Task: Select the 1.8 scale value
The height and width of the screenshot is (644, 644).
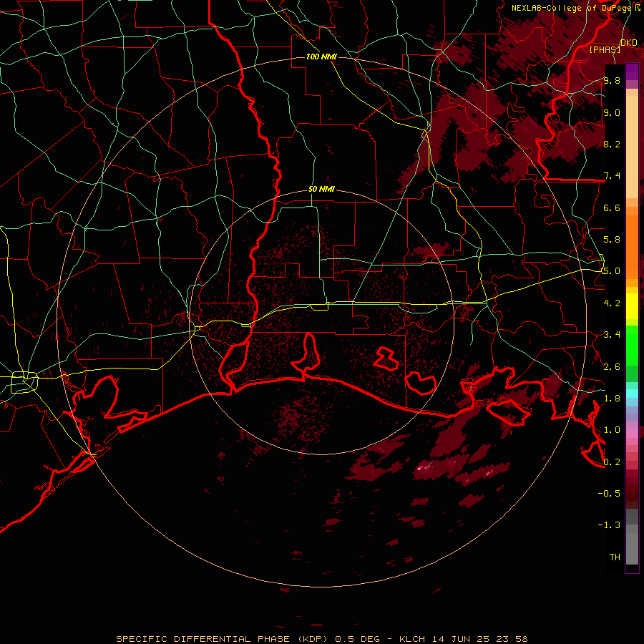Action: pos(612,398)
